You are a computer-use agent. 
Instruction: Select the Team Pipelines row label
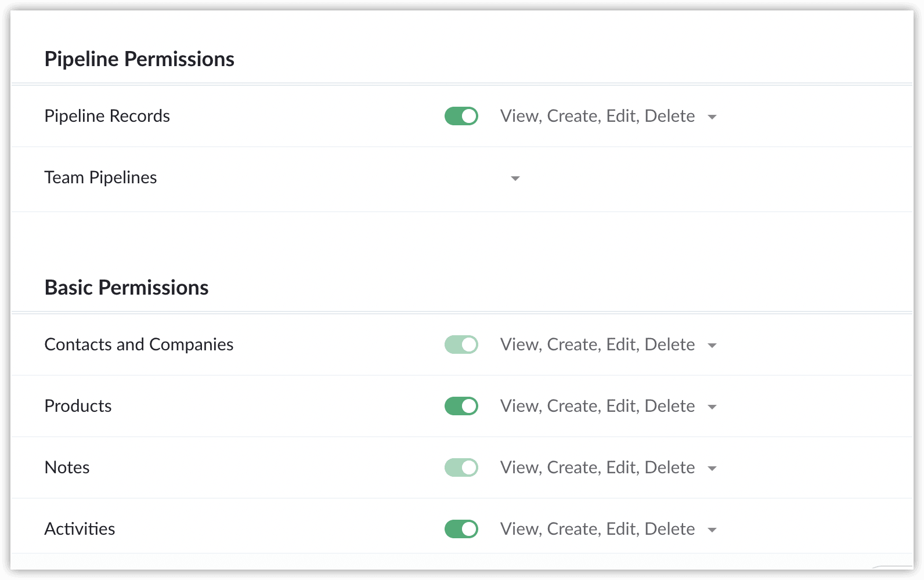click(100, 177)
